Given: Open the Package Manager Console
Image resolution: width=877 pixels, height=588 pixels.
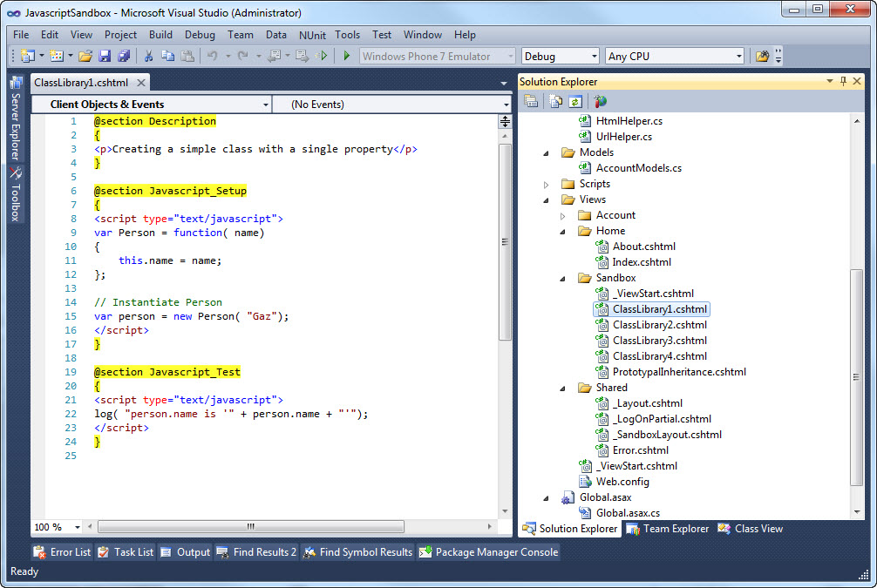Looking at the screenshot, I should (488, 552).
